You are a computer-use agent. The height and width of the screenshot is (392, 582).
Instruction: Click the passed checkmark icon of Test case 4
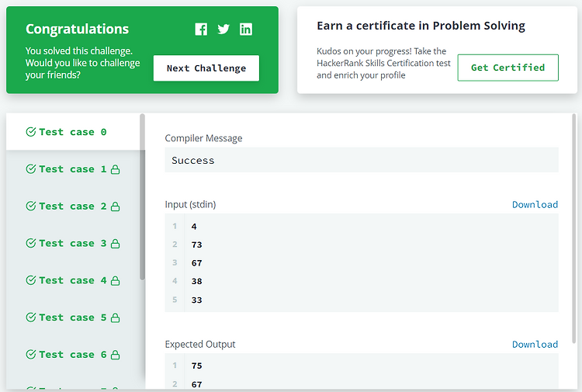[31, 280]
